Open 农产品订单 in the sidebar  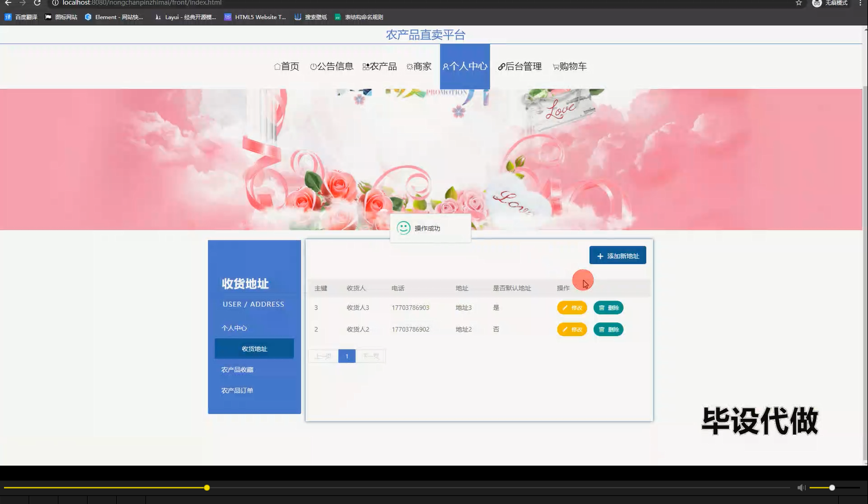click(x=238, y=390)
